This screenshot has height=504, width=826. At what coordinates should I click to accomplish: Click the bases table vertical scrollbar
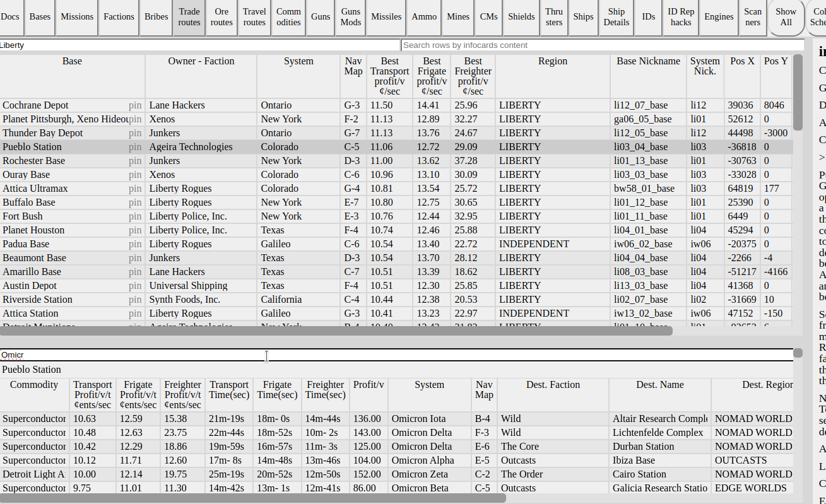point(798,95)
